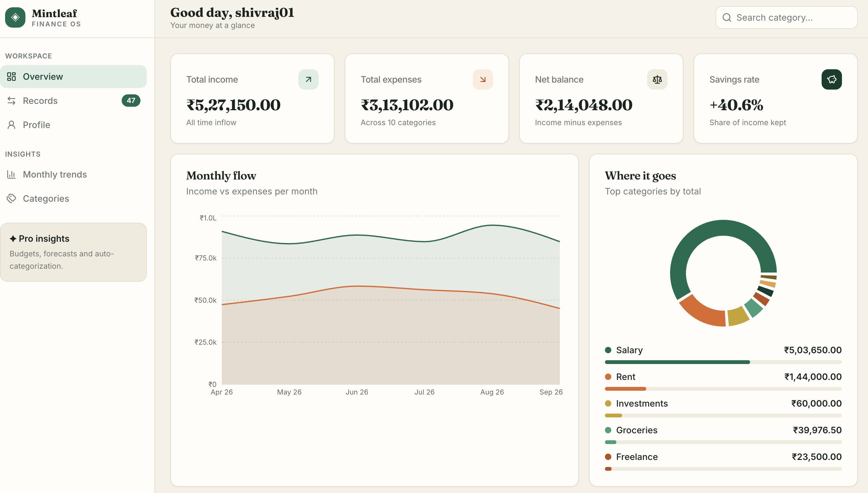Click the ₹75.0k axis label

click(x=206, y=258)
